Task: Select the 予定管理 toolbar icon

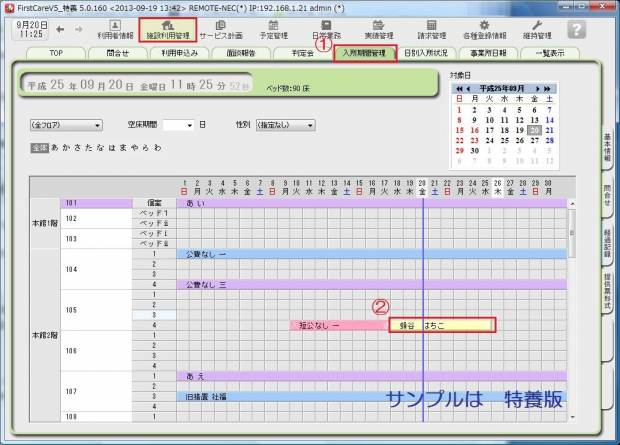Action: pos(273,29)
